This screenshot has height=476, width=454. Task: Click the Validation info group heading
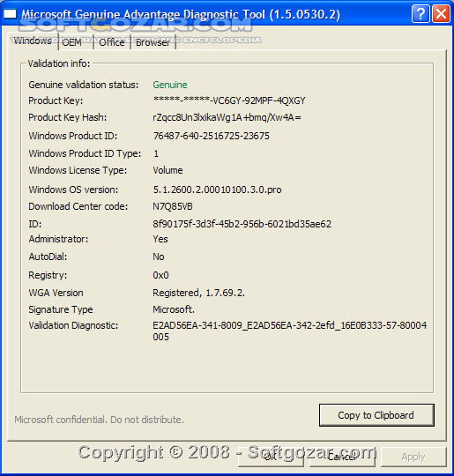pos(59,63)
